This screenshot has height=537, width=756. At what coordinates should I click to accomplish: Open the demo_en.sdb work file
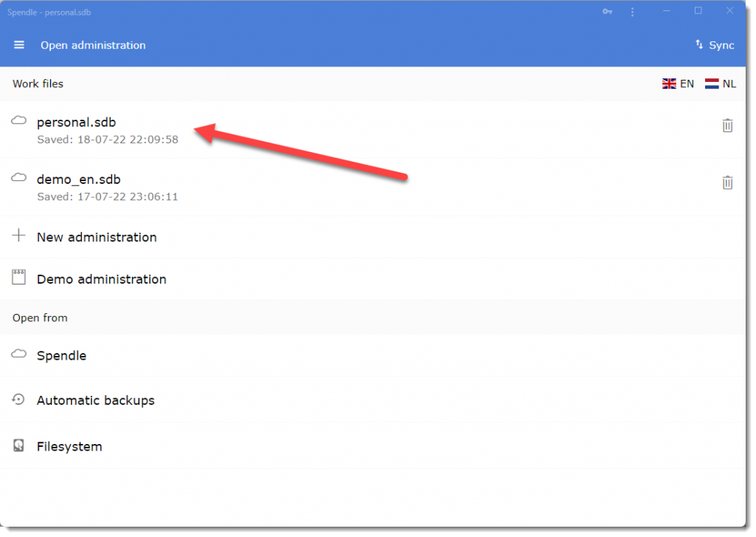[373, 187]
